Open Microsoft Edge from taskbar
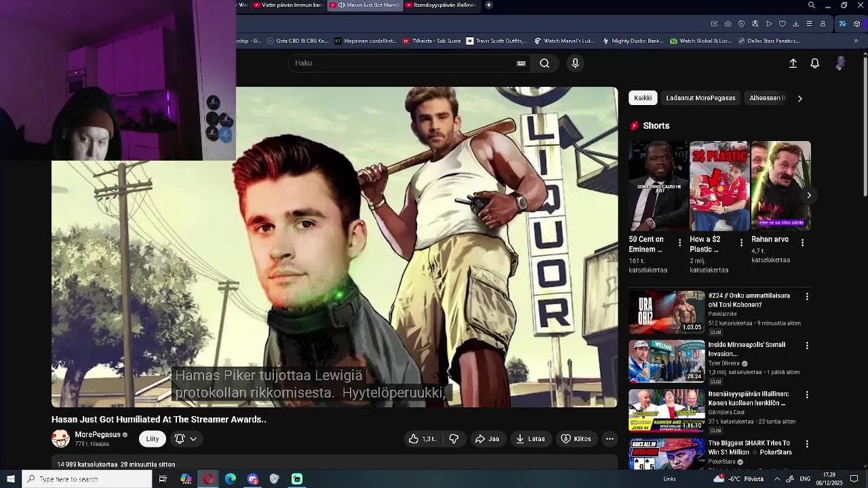 pos(231,479)
